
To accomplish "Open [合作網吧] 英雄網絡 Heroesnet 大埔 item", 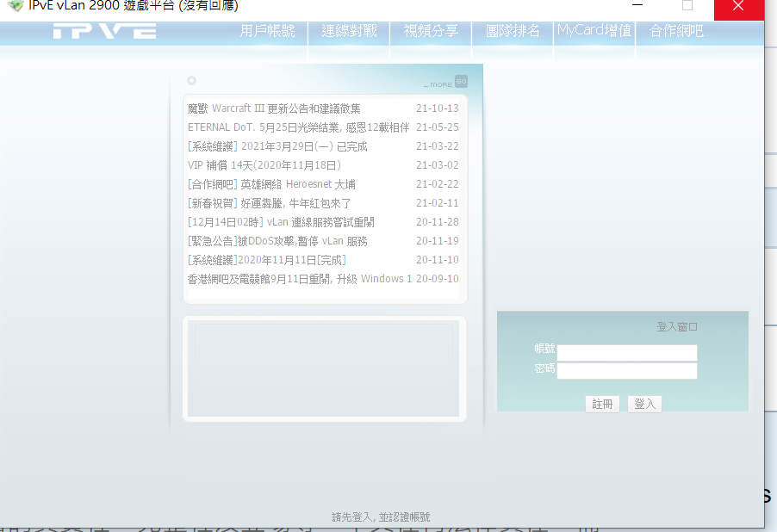I will tap(271, 184).
